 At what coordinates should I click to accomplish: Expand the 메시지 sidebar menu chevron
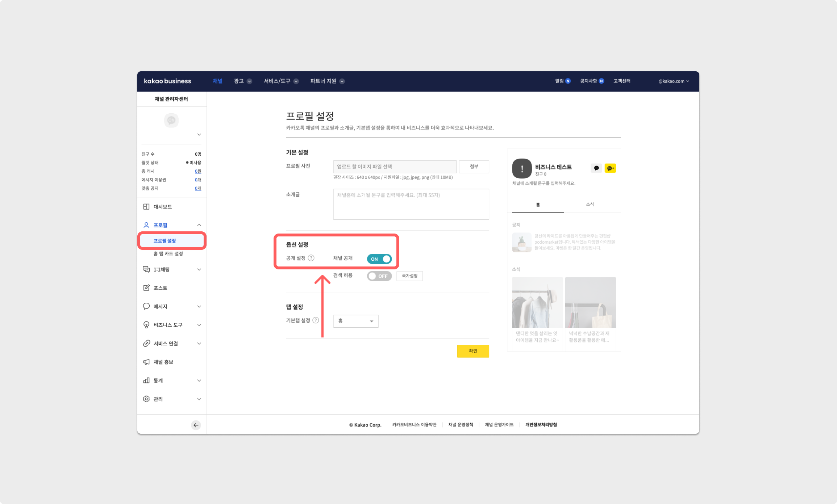(199, 307)
